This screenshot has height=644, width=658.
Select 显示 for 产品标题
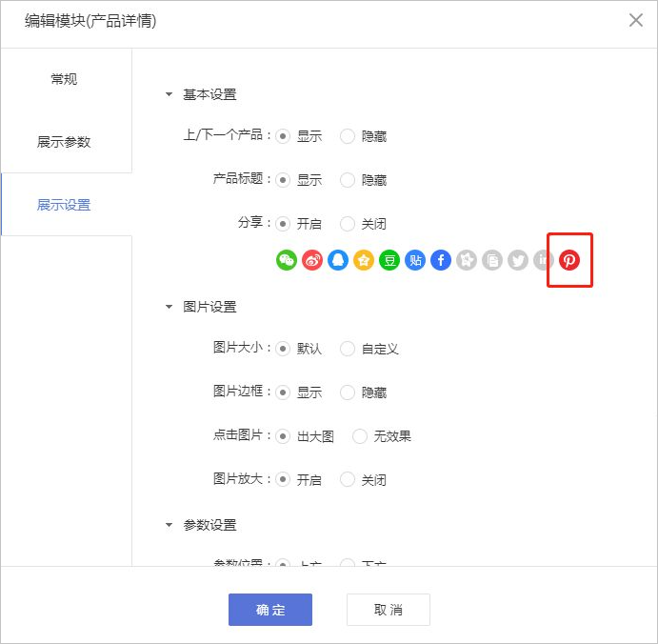[283, 180]
